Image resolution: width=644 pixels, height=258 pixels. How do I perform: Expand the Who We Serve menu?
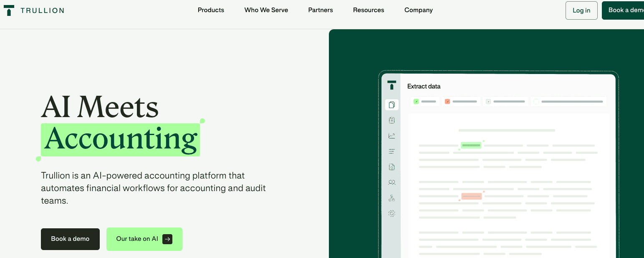(266, 10)
